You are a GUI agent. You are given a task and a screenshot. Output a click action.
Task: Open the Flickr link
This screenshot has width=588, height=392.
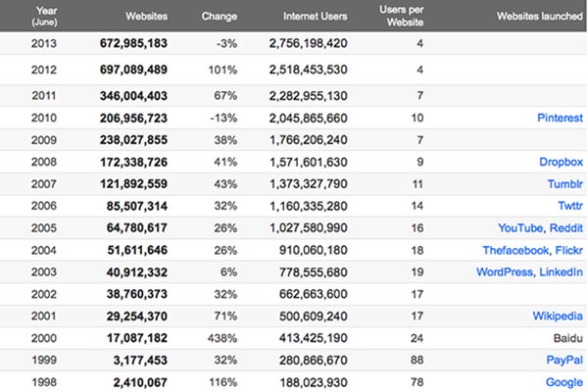(x=568, y=250)
